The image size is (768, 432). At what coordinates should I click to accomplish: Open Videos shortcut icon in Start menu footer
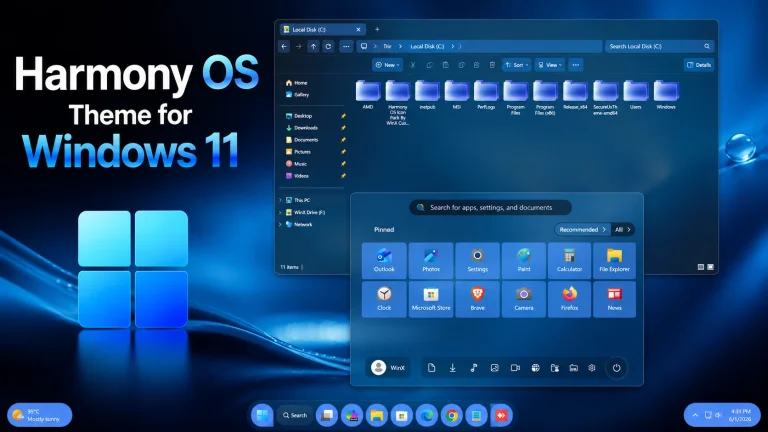(x=515, y=368)
